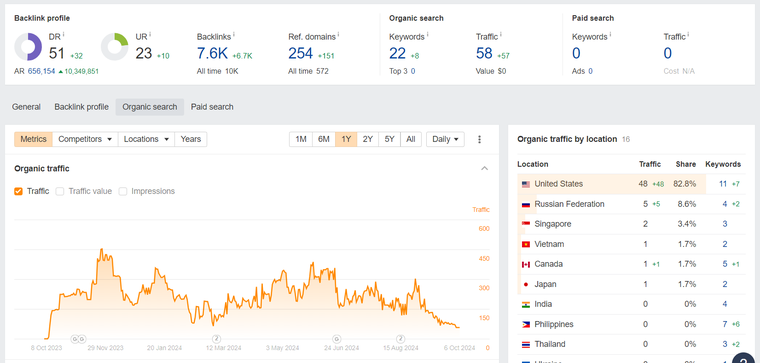
Task: Open the Daily interval dropdown
Action: 445,139
